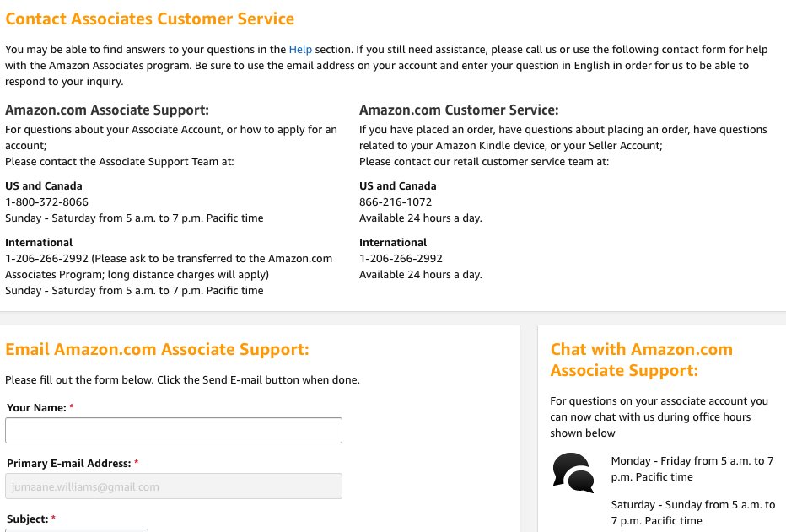786x532 pixels.
Task: Click the speech bubbles chat icon
Action: pos(573,473)
